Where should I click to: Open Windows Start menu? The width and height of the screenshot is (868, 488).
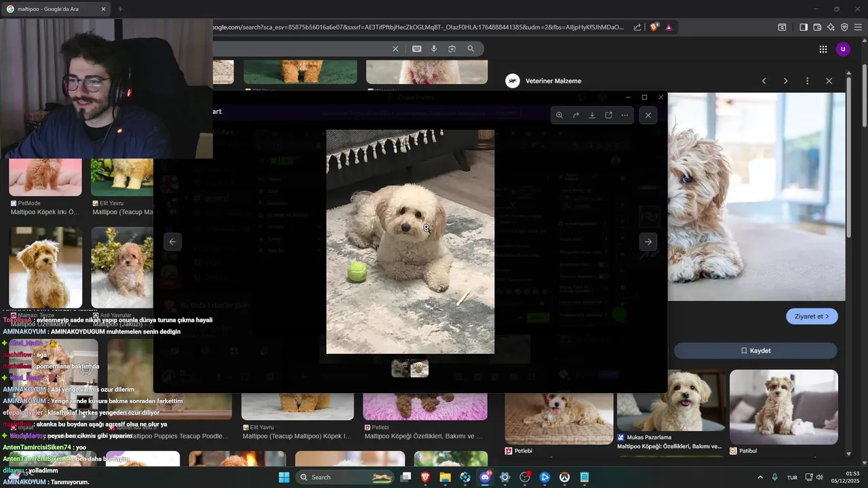(x=283, y=477)
